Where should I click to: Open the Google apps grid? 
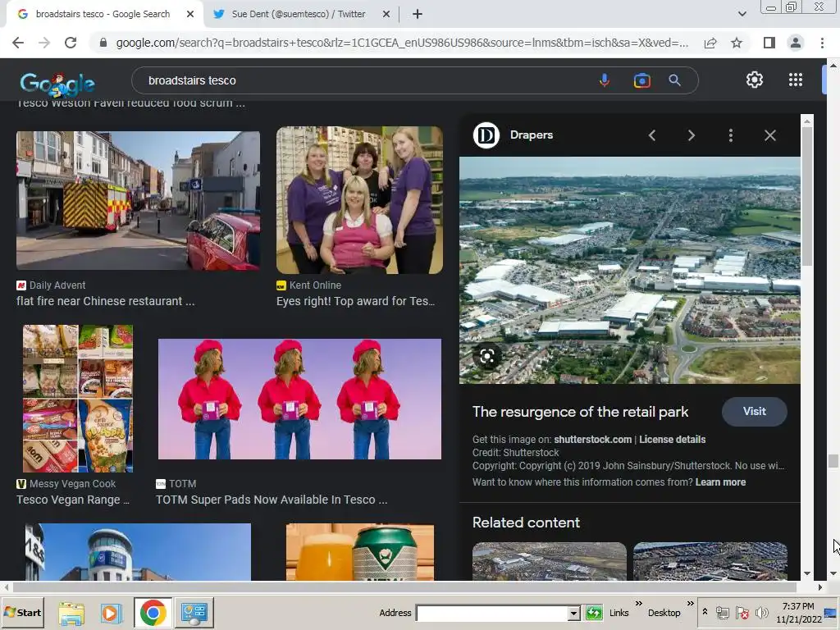click(796, 80)
